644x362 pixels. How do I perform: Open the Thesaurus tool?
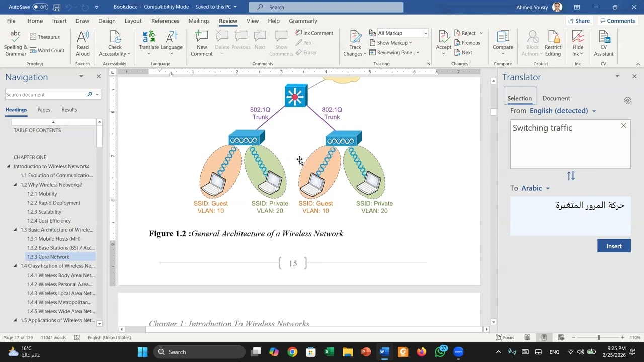click(45, 37)
